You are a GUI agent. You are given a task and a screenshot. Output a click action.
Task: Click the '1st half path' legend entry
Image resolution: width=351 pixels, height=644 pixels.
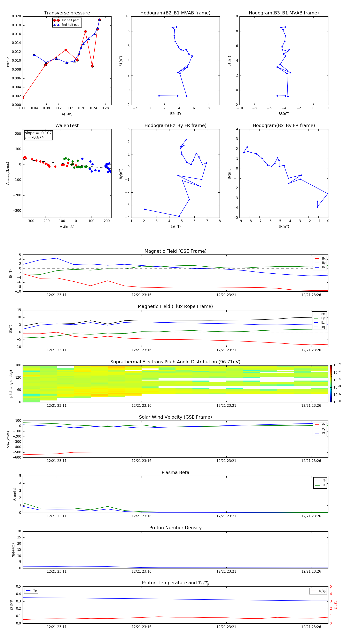66,20
